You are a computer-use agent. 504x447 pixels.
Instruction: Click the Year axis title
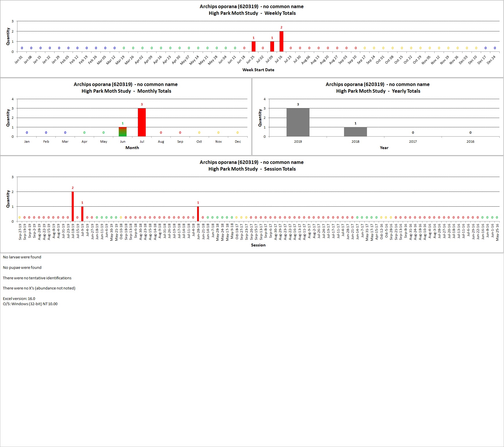(384, 148)
